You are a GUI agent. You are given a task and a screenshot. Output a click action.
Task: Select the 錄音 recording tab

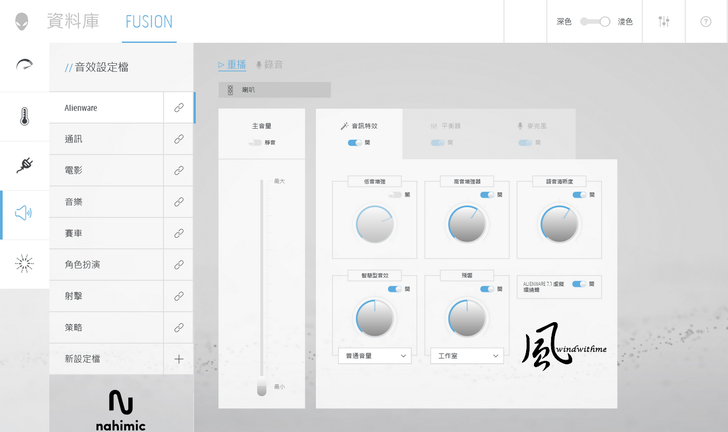[x=269, y=65]
